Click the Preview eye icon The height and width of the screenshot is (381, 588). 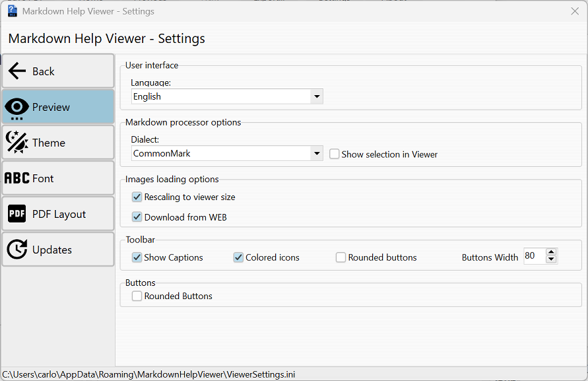16,109
